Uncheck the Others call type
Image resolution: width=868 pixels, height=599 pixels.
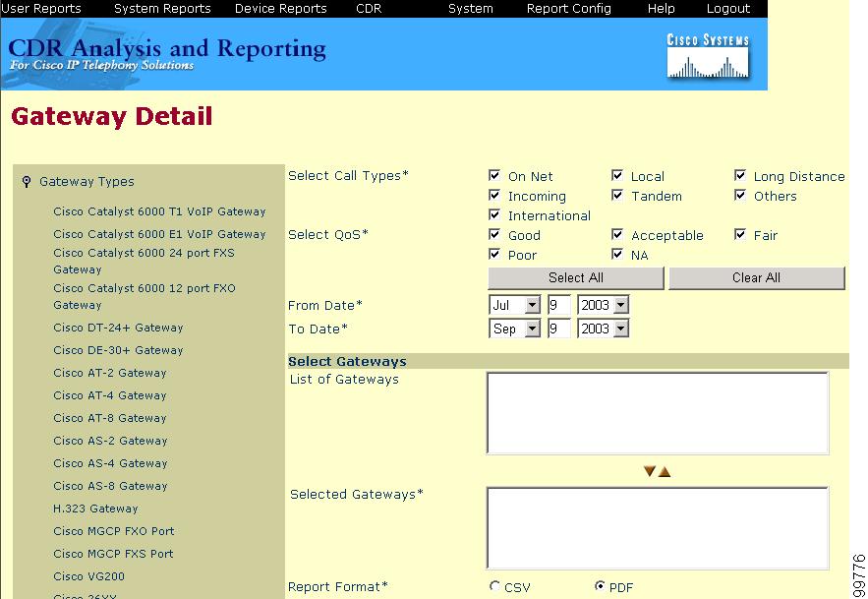pyautogui.click(x=740, y=195)
